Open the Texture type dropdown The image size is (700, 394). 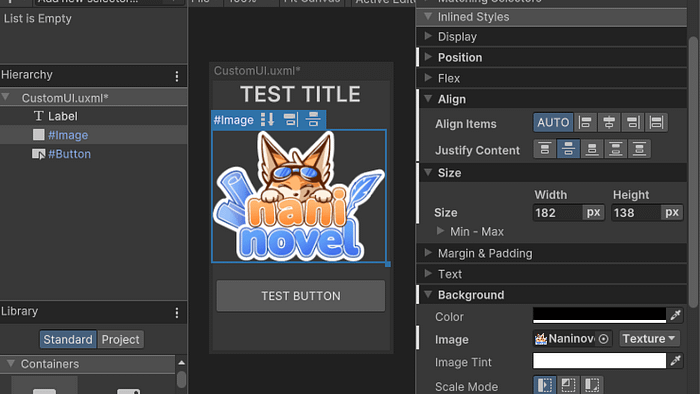(650, 339)
